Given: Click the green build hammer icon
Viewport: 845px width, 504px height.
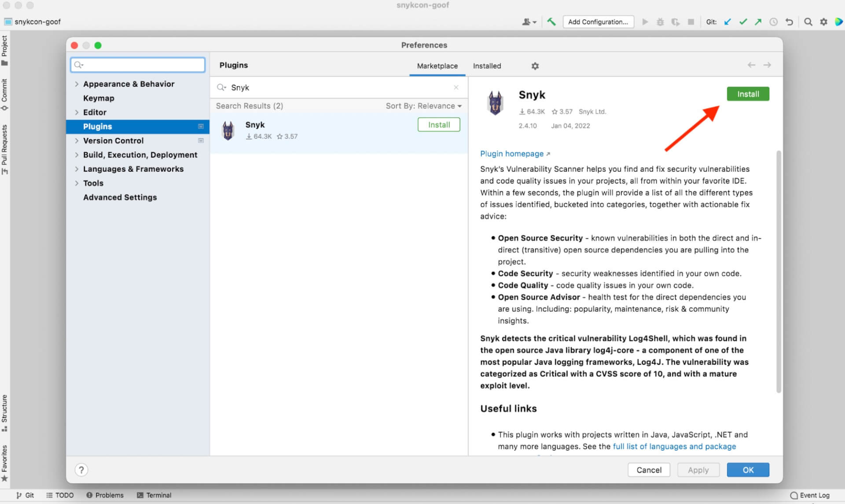Looking at the screenshot, I should pos(551,22).
